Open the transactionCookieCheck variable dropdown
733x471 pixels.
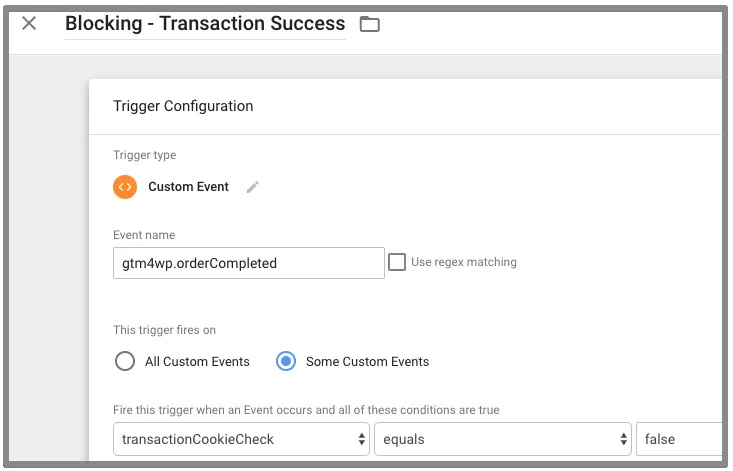[x=241, y=439]
